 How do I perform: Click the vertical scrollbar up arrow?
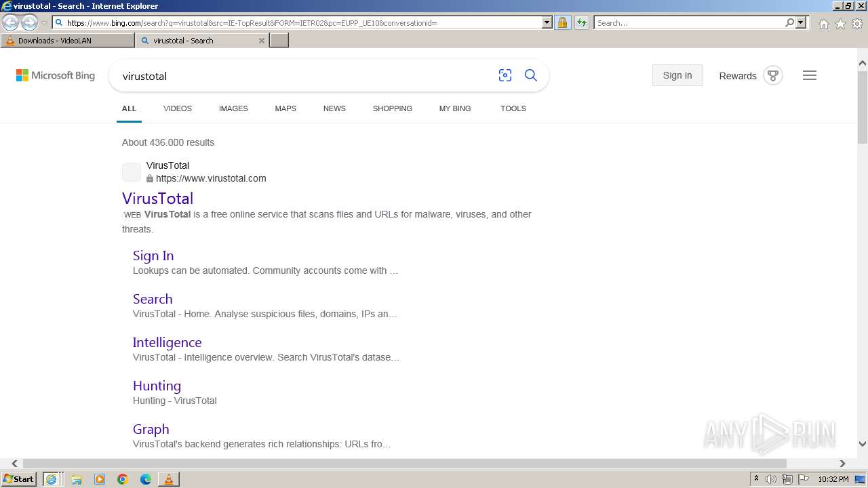point(863,63)
